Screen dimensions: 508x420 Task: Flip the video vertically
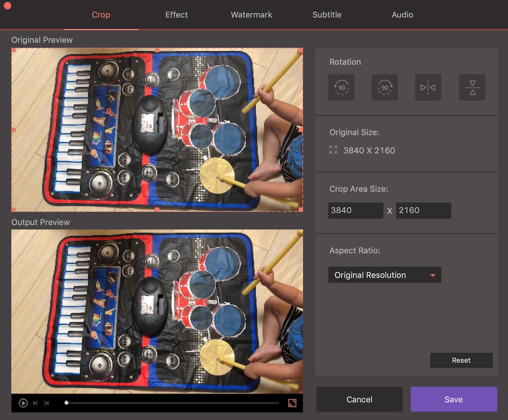pos(472,88)
